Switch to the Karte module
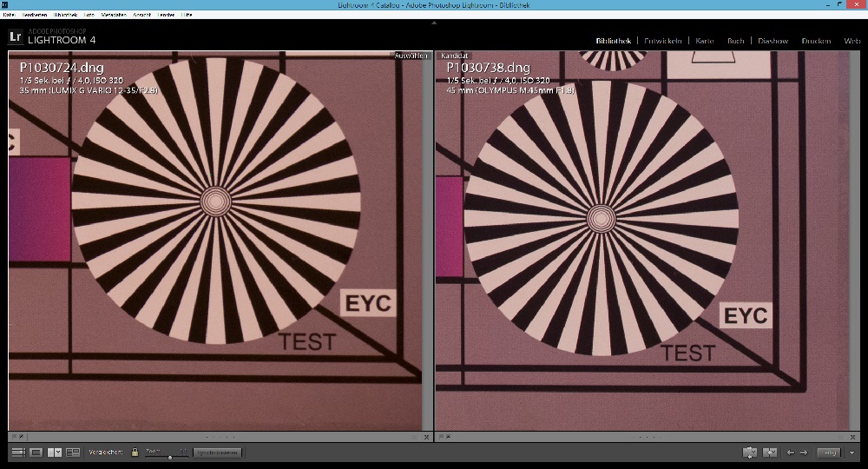 705,41
